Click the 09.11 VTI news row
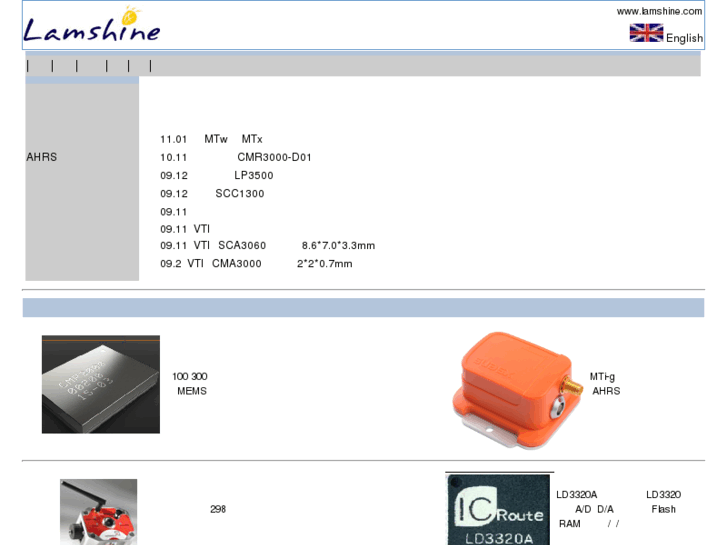The height and width of the screenshot is (545, 727). (185, 229)
